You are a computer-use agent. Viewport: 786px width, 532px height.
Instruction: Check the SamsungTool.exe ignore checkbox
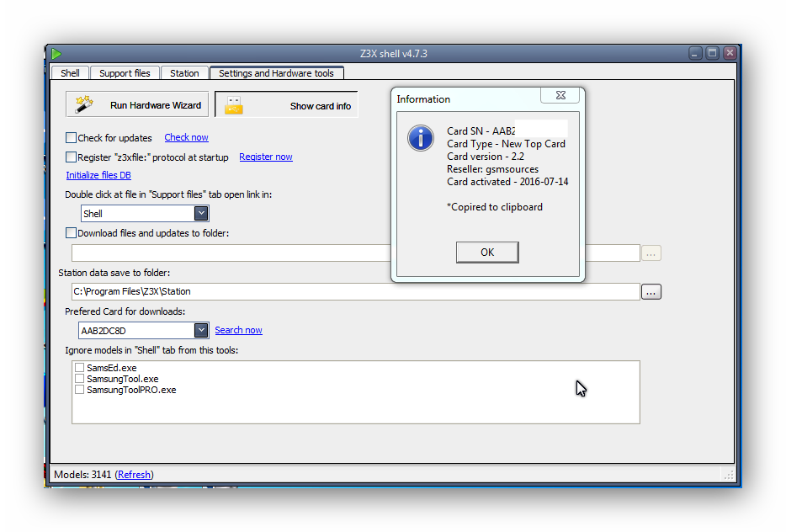pos(79,379)
